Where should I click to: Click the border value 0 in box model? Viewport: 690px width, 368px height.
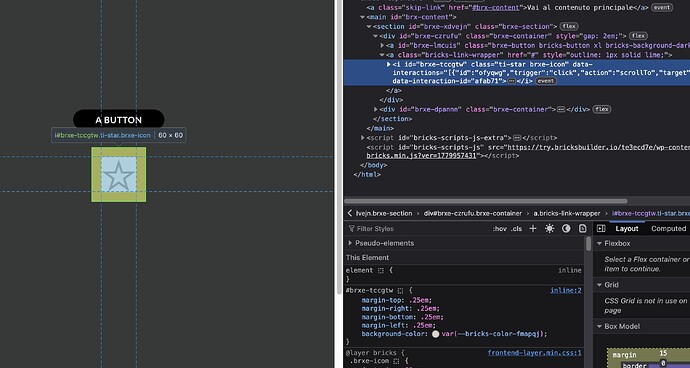[663, 364]
